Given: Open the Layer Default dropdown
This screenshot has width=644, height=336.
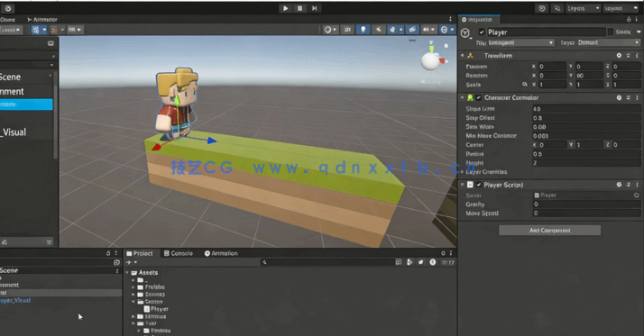Looking at the screenshot, I should (608, 42).
